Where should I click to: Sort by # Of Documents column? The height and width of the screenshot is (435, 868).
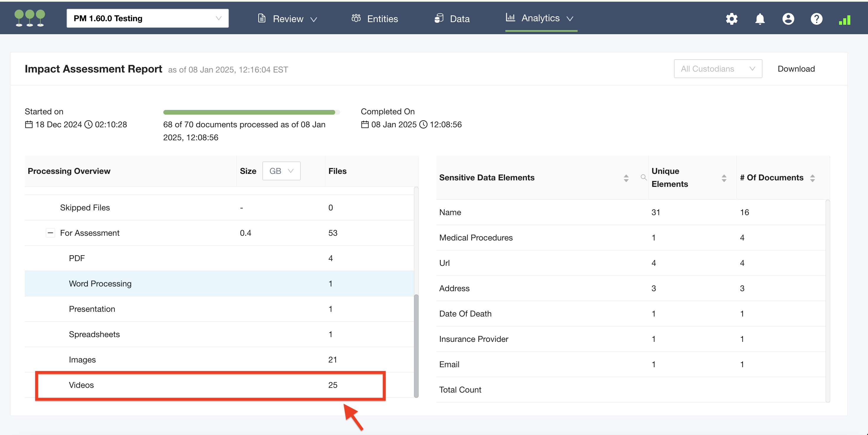(812, 178)
